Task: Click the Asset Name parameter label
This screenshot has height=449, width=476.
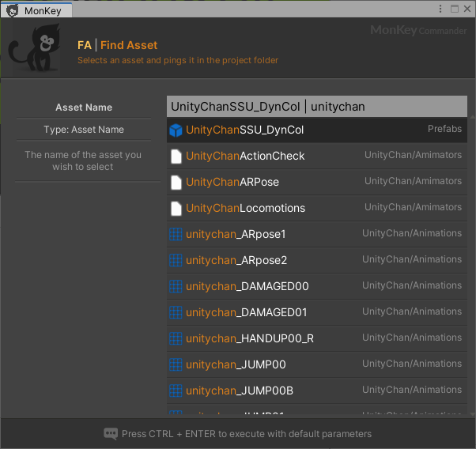Action: coord(84,108)
